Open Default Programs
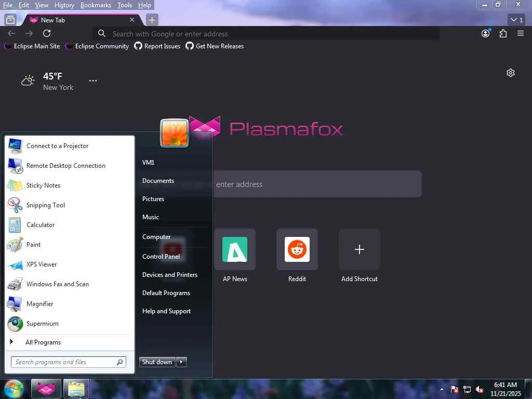The width and height of the screenshot is (532, 399). point(166,293)
